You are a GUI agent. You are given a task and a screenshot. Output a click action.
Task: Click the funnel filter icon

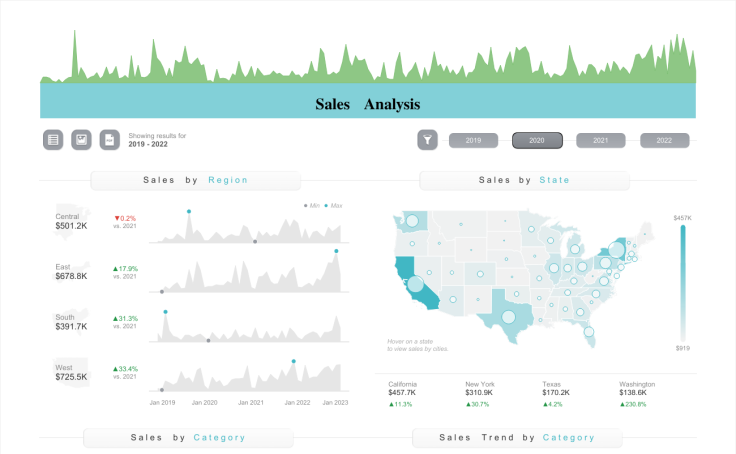(x=427, y=140)
